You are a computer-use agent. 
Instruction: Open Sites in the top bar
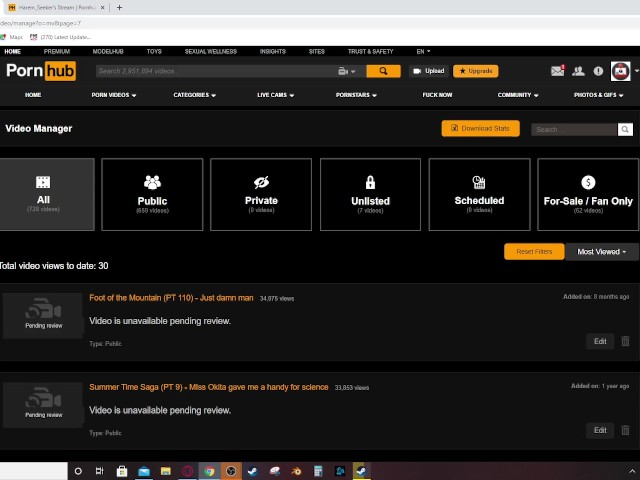tap(316, 51)
